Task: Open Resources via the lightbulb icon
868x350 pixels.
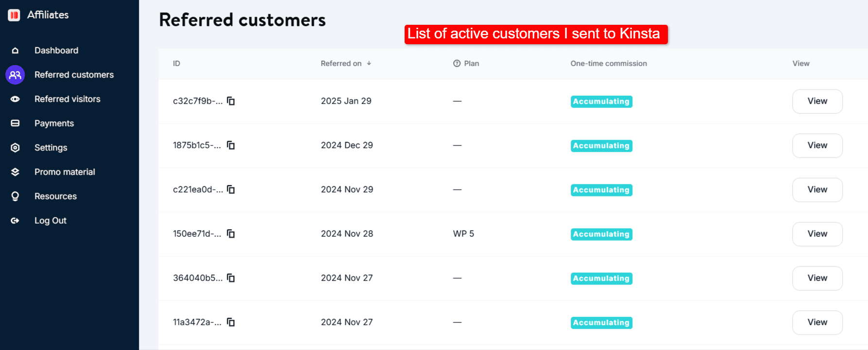Action: (x=15, y=196)
